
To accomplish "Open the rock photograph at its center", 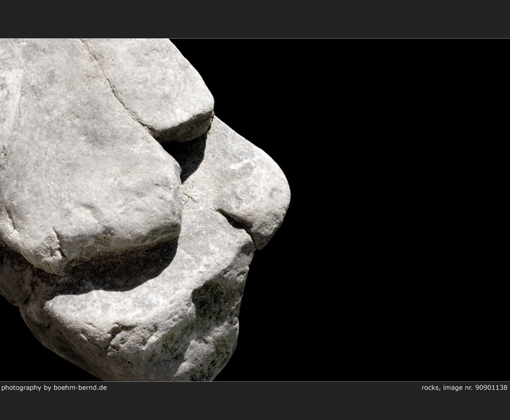I will 255,209.
